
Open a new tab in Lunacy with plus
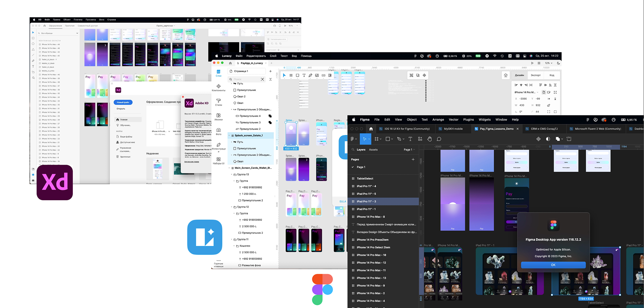[271, 63]
